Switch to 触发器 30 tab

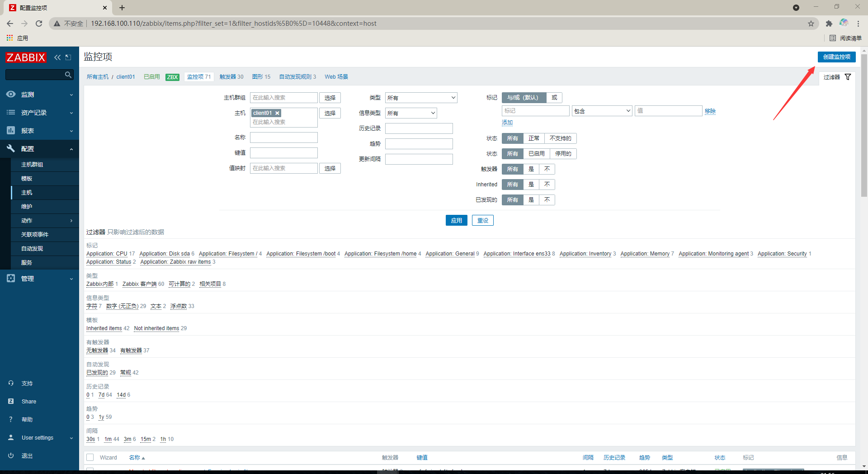231,77
